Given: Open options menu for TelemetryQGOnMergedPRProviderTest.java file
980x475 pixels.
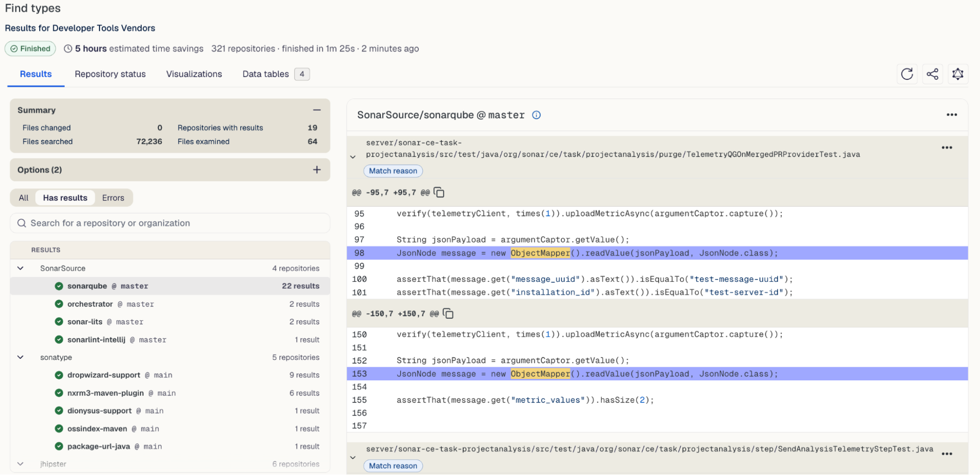Looking at the screenshot, I should (947, 148).
